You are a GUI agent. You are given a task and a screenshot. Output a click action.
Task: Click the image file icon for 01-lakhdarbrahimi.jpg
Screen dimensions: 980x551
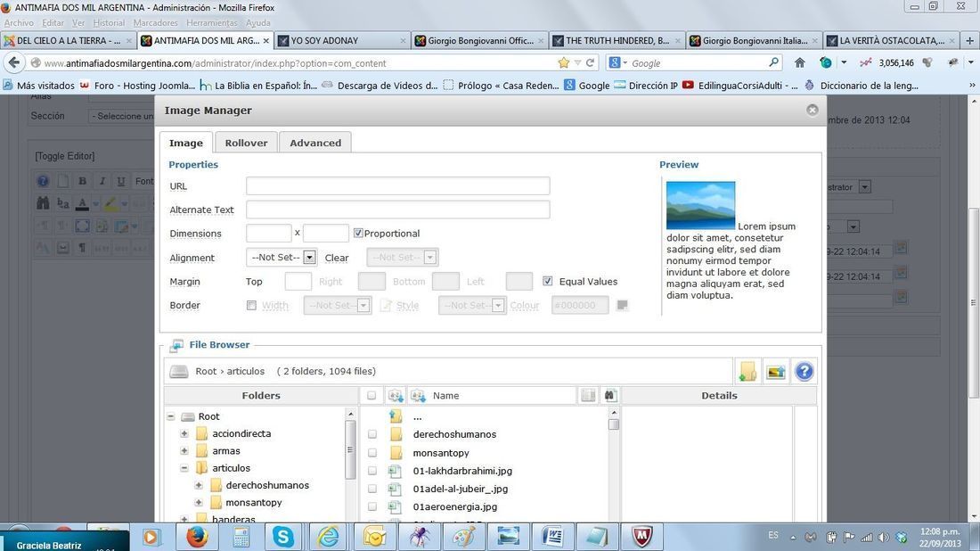pyautogui.click(x=395, y=471)
